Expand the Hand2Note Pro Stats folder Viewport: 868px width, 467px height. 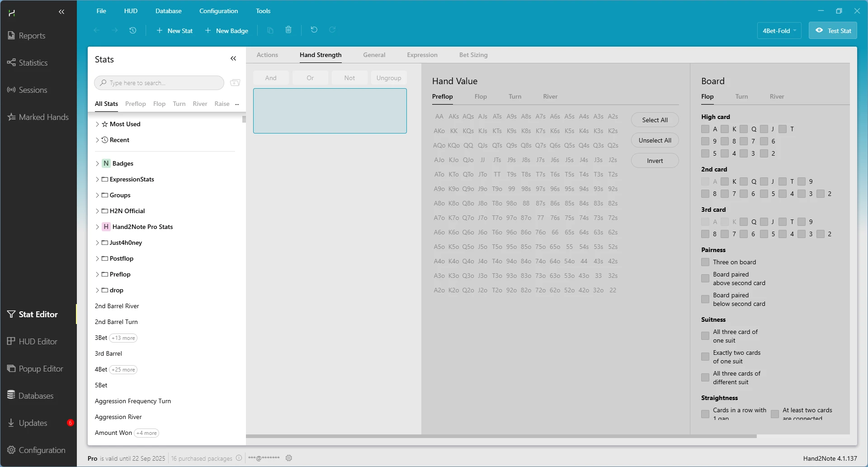(97, 227)
